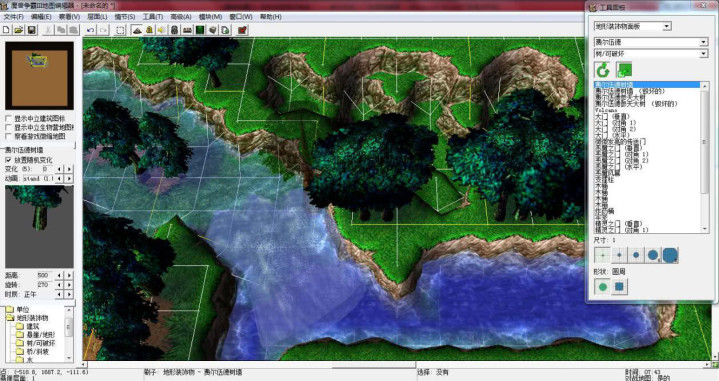Click the Save map floppy disk icon
The height and width of the screenshot is (381, 719).
click(32, 30)
